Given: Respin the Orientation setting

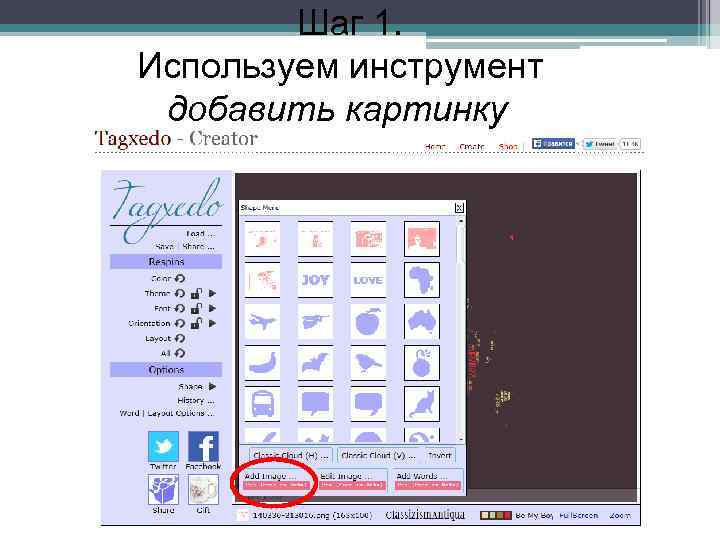Looking at the screenshot, I should pyautogui.click(x=180, y=323).
